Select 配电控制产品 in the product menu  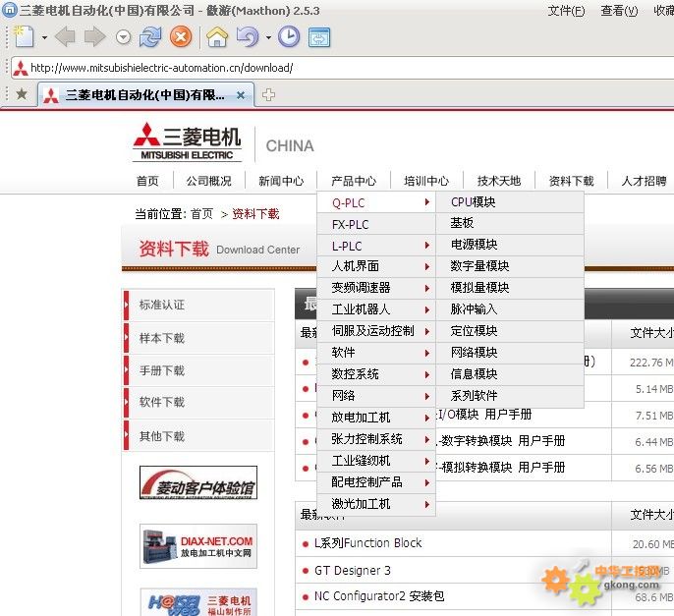click(x=376, y=482)
